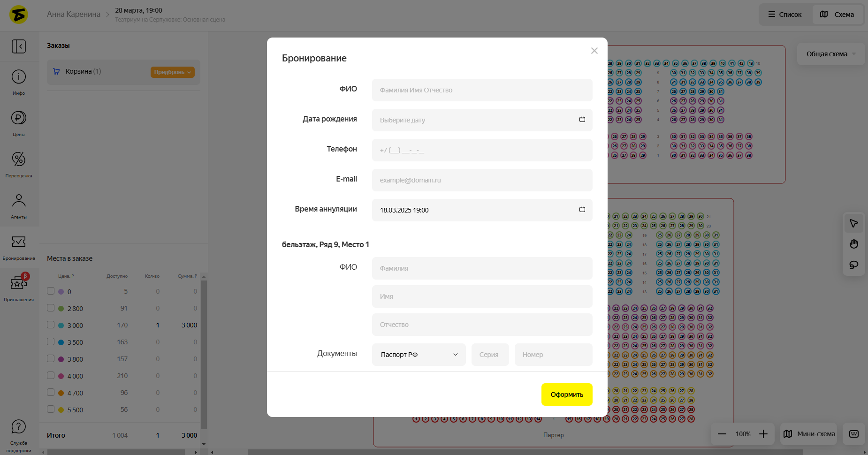Open the Инфо sidebar icon
868x455 pixels.
pyautogui.click(x=19, y=77)
